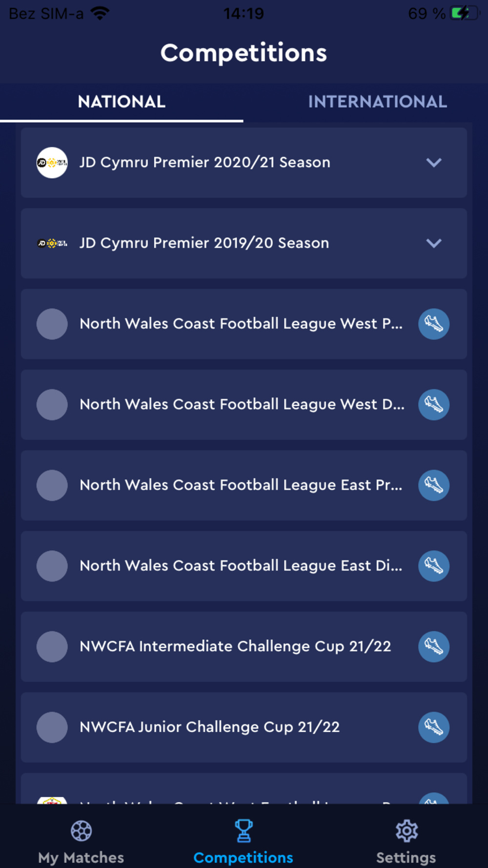
Task: Tap JD Cymru Premier 2020/21 logo
Action: click(x=52, y=163)
